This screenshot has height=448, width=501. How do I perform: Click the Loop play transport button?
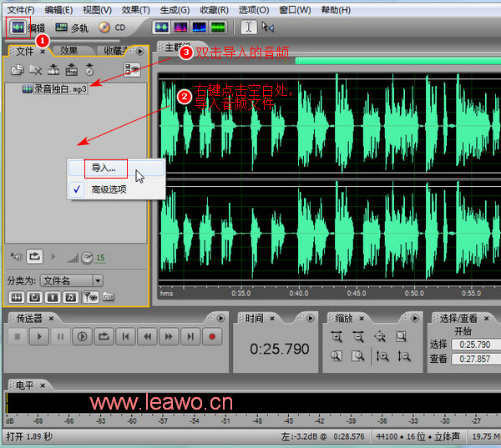pos(104,336)
